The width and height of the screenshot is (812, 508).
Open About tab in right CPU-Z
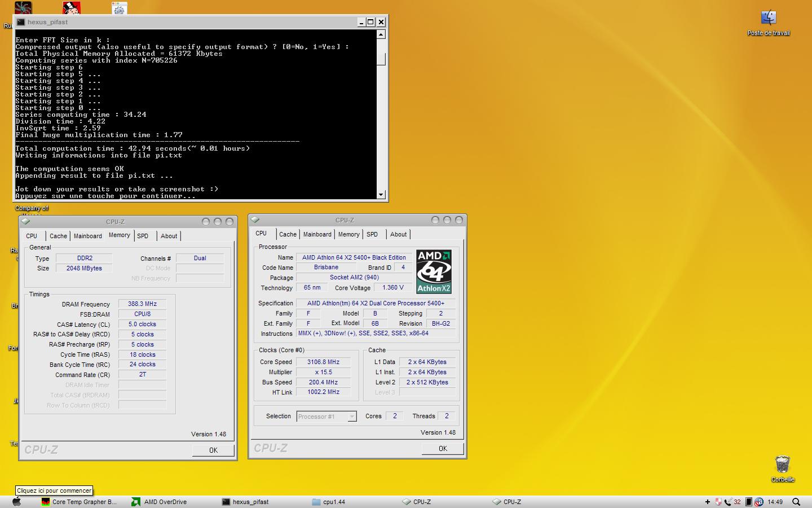point(399,234)
